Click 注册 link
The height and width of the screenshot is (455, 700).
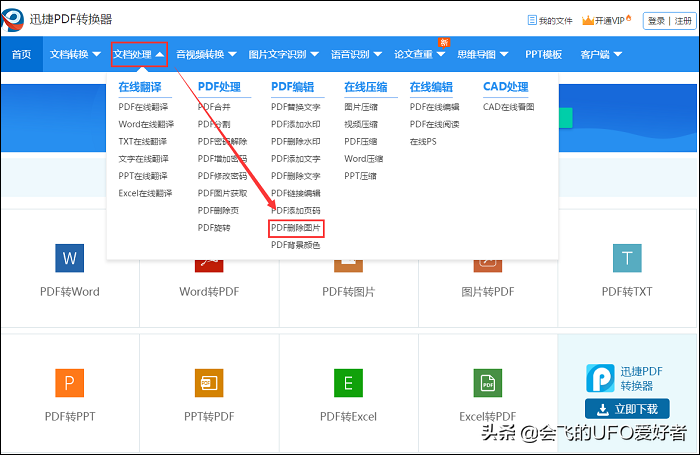[683, 21]
